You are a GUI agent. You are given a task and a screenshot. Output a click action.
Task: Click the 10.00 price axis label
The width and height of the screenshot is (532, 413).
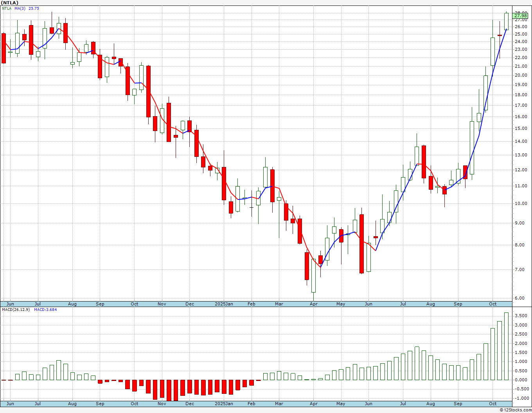(521, 203)
